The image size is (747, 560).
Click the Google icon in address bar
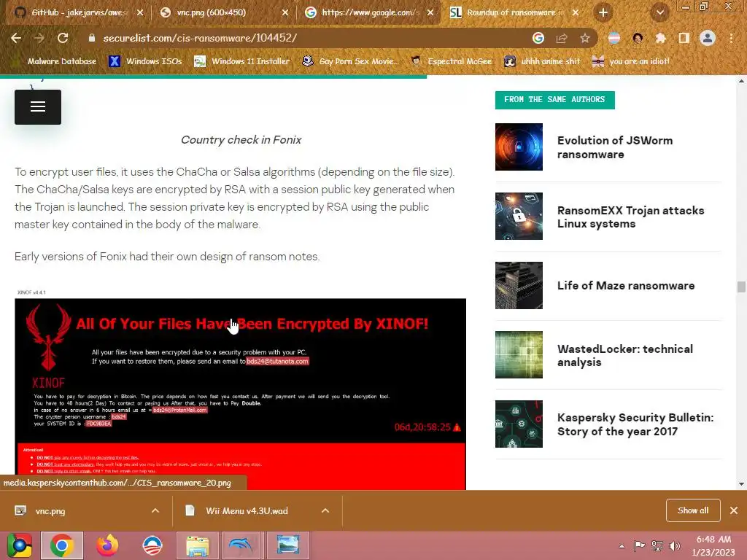tap(538, 38)
